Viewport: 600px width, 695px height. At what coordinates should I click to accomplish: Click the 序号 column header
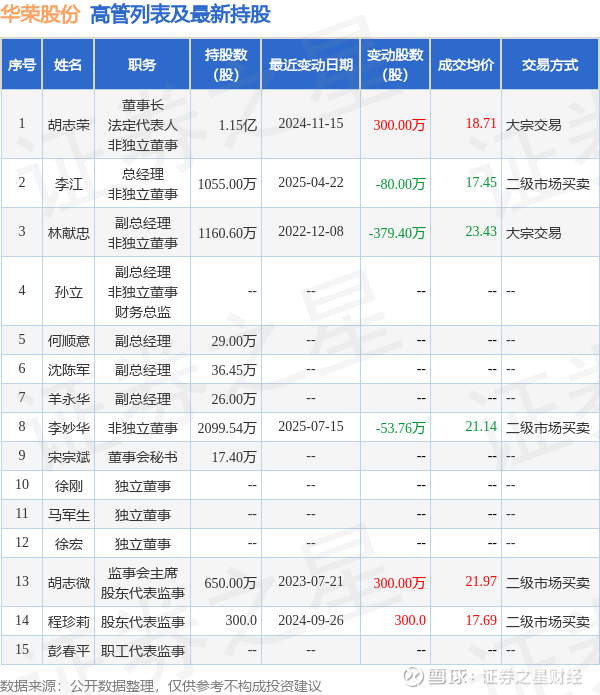[x=22, y=65]
